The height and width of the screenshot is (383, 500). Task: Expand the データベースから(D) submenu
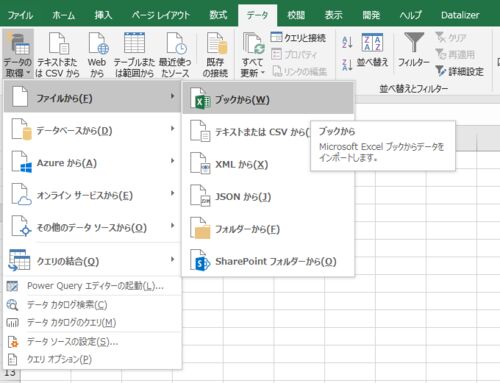pyautogui.click(x=92, y=130)
